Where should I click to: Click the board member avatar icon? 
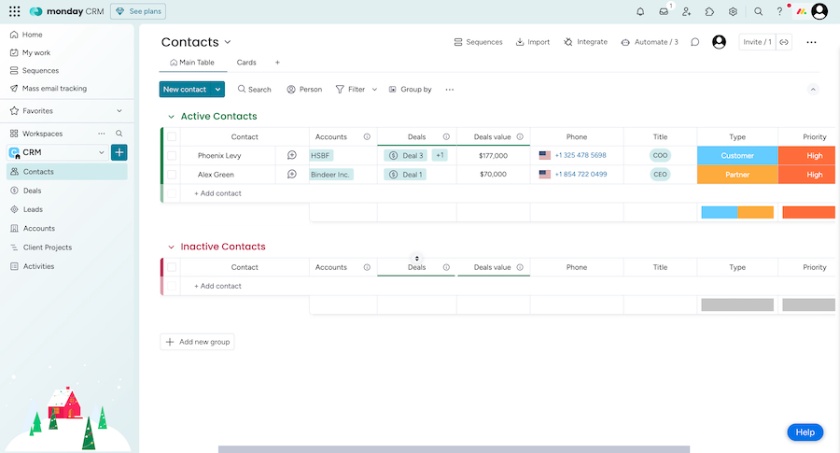[x=719, y=42]
